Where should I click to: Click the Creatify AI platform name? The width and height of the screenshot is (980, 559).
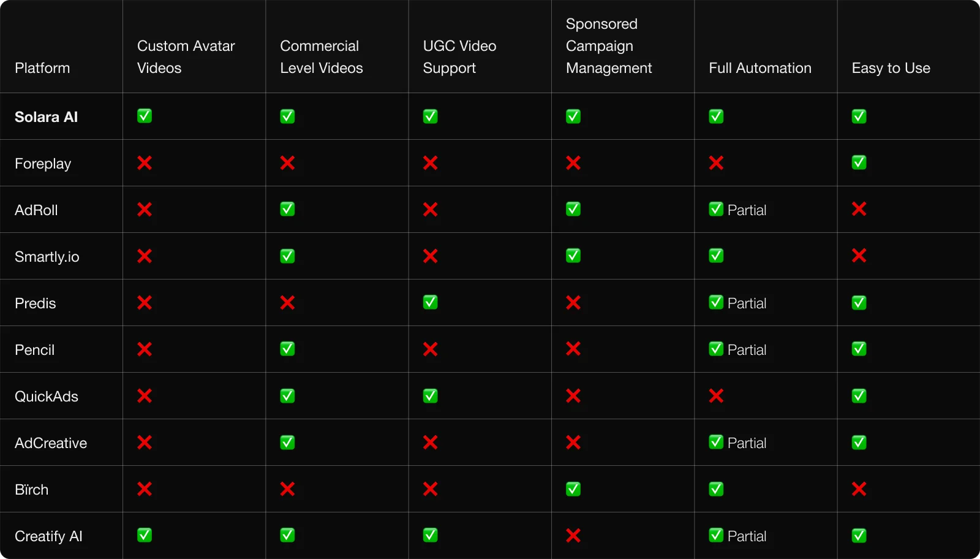coord(48,536)
